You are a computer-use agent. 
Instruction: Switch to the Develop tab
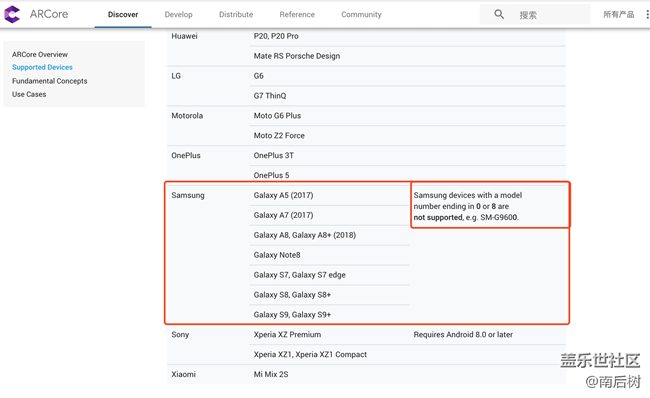coord(178,15)
